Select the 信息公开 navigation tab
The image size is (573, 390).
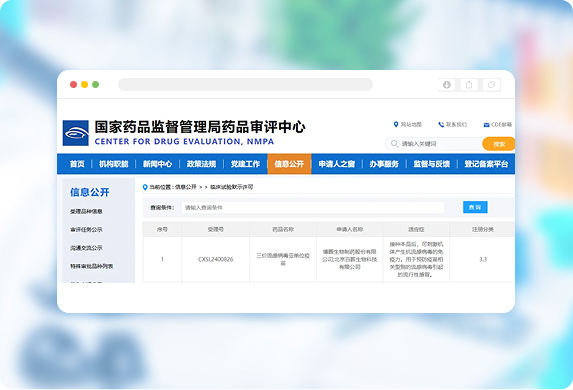click(x=289, y=164)
